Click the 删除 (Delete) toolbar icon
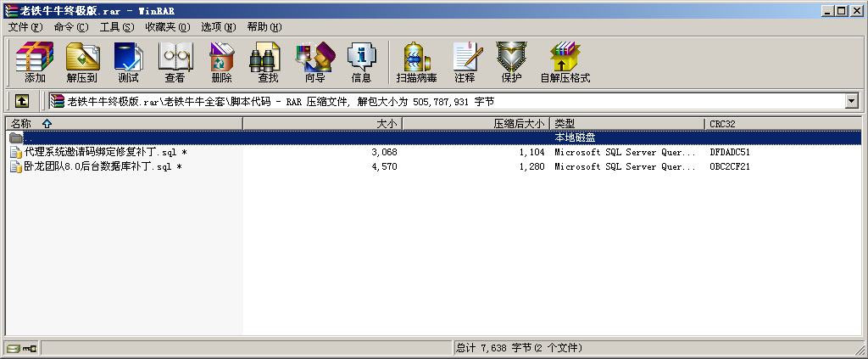The height and width of the screenshot is (359, 868). [221, 62]
